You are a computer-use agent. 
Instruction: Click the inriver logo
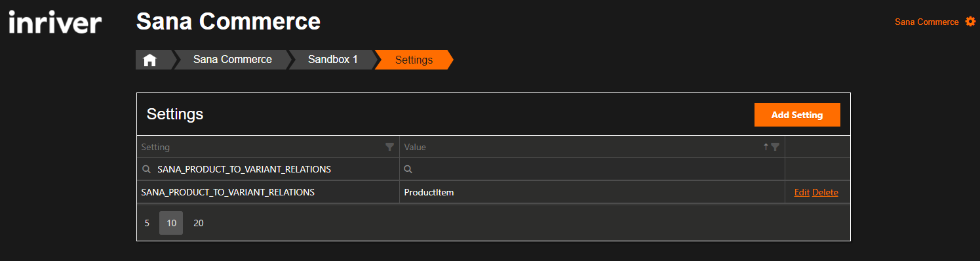(x=55, y=22)
